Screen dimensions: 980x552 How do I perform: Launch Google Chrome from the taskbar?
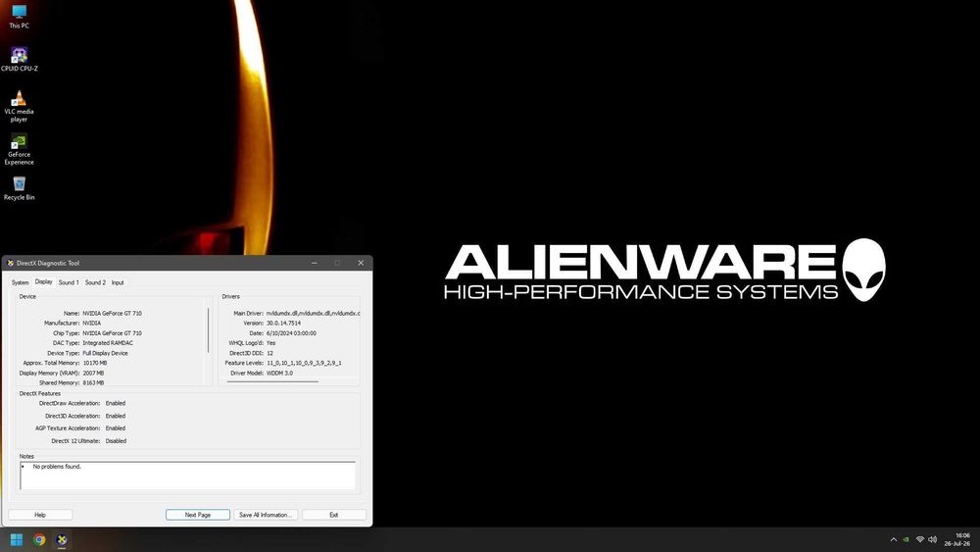[39, 539]
